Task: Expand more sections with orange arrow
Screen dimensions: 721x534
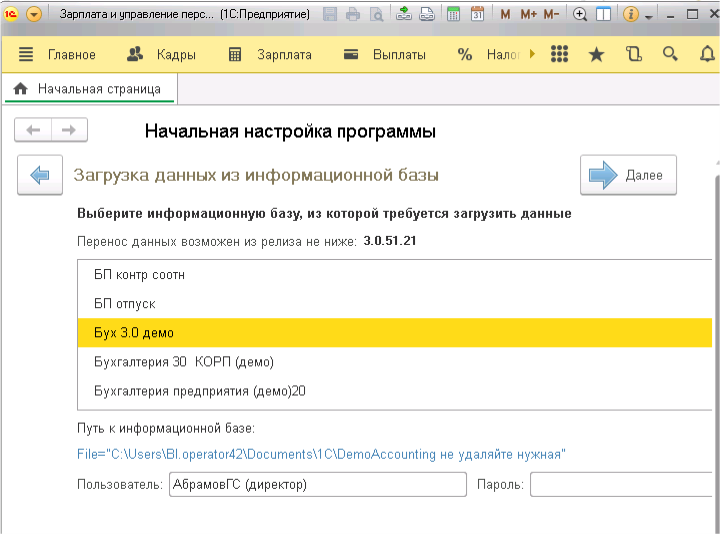Action: tap(532, 54)
